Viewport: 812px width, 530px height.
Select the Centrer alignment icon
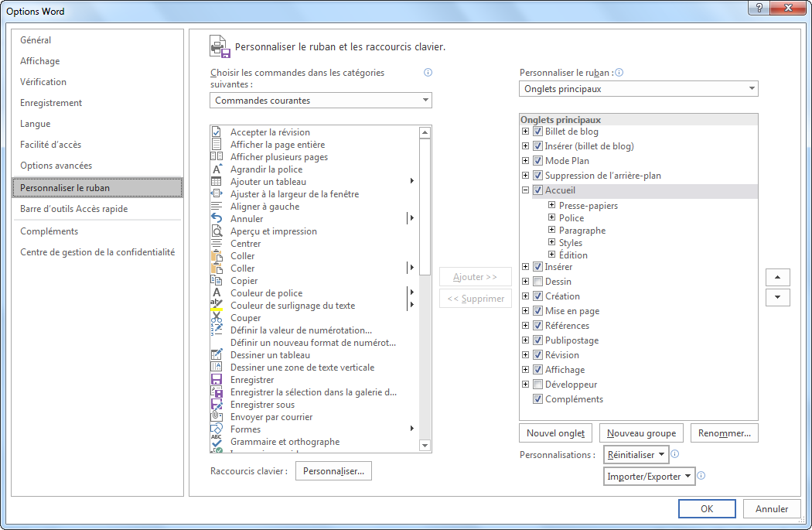[x=217, y=244]
